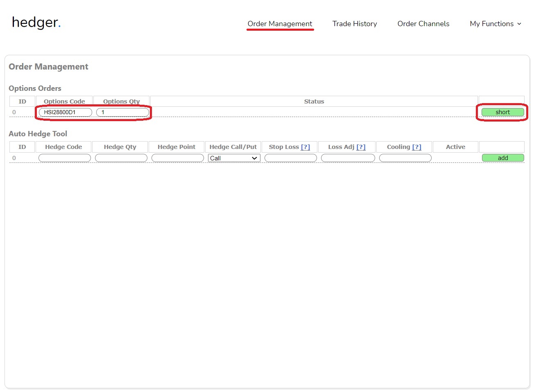This screenshot has height=392, width=534.
Task: Click the Options Qty input field
Action: 122,112
